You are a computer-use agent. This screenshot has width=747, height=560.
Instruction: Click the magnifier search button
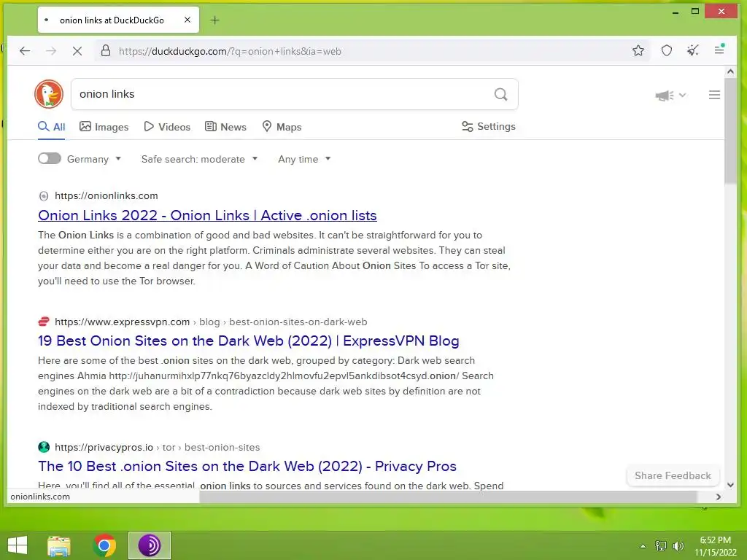click(500, 94)
